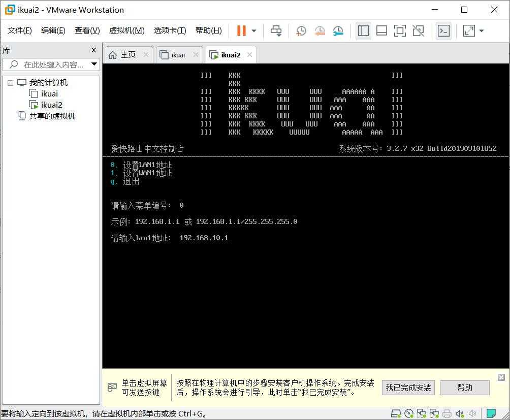The height and width of the screenshot is (420, 510).
Task: Click inside the ikuai2 console screen
Action: 305,215
